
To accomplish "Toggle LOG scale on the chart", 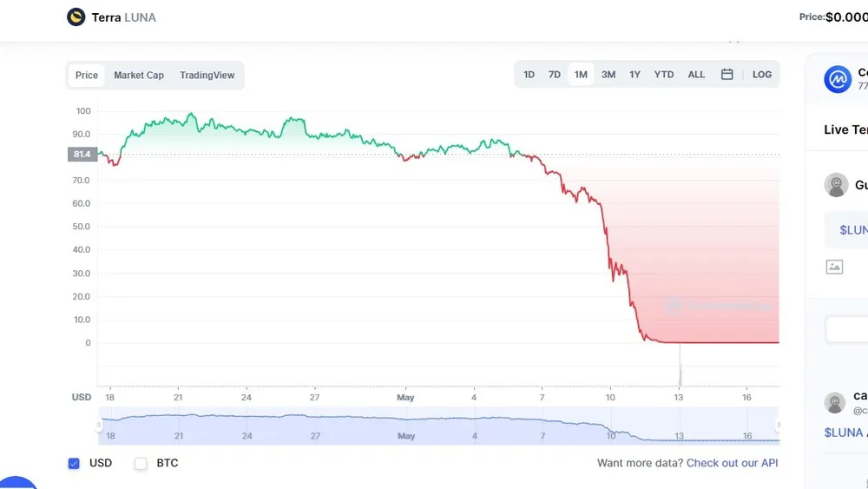I will pyautogui.click(x=762, y=75).
